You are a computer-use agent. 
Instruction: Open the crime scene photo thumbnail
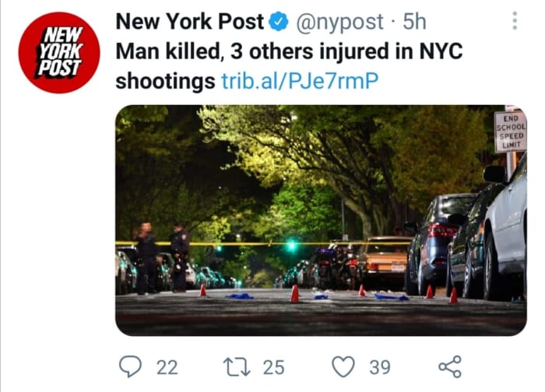(321, 220)
